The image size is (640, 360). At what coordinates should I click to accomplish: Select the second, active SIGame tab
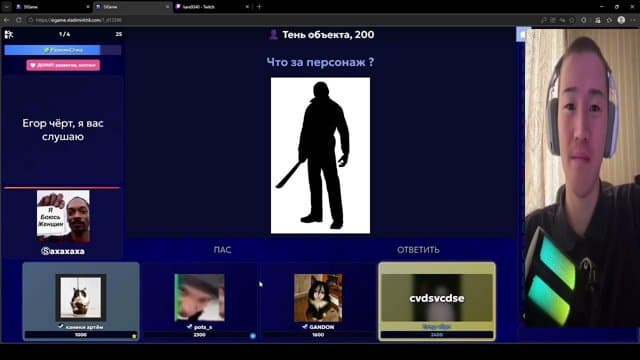[133, 7]
